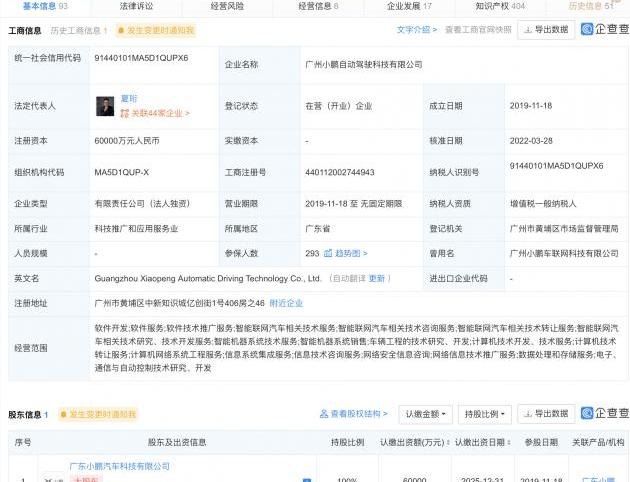The image size is (630, 482).
Task: Open the 法律诉讼 tab
Action: (136, 6)
